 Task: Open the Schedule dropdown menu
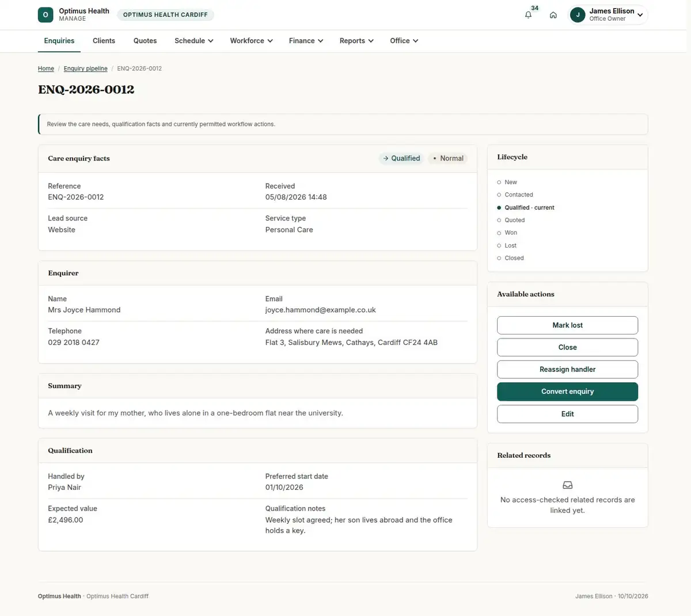(x=194, y=41)
